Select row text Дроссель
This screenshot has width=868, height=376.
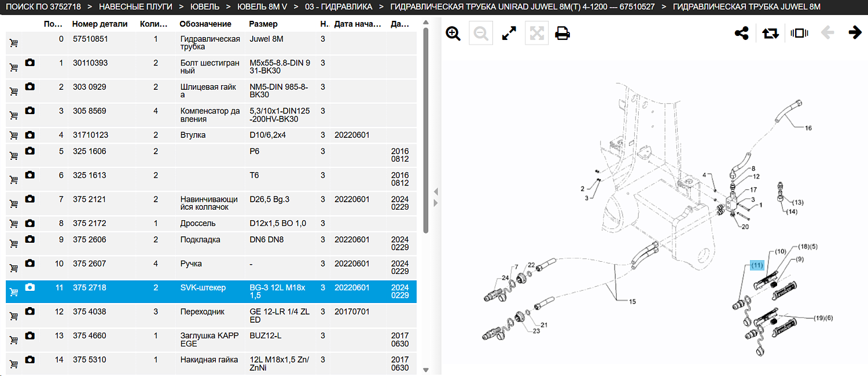click(x=198, y=223)
